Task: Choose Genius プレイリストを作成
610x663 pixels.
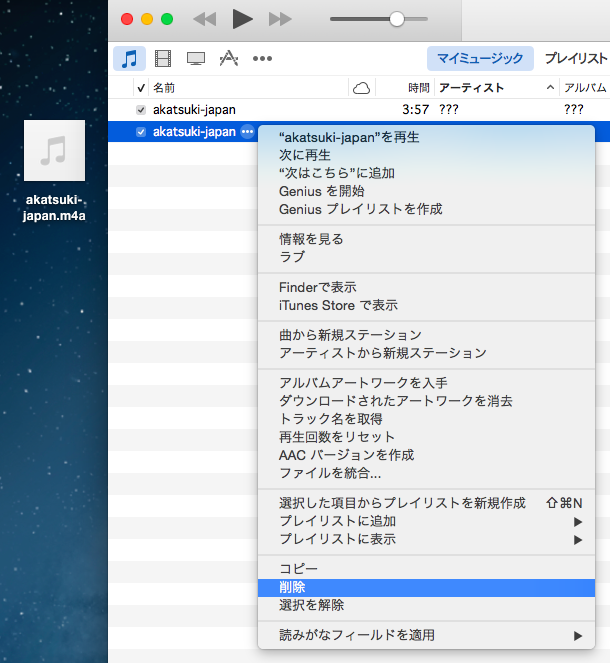Action: pyautogui.click(x=426, y=209)
